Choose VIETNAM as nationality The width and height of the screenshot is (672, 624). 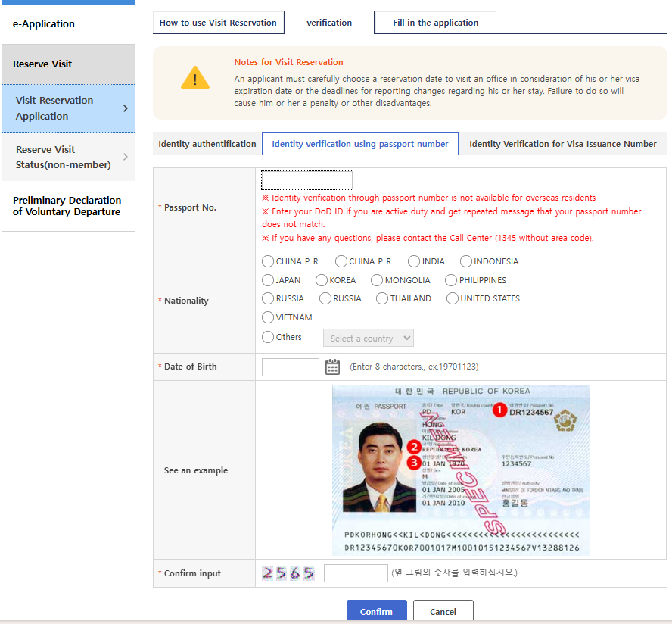(x=268, y=317)
